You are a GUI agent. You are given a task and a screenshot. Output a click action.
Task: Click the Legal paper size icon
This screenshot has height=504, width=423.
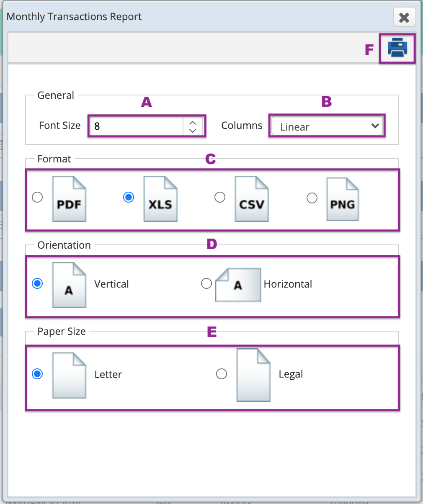253,375
